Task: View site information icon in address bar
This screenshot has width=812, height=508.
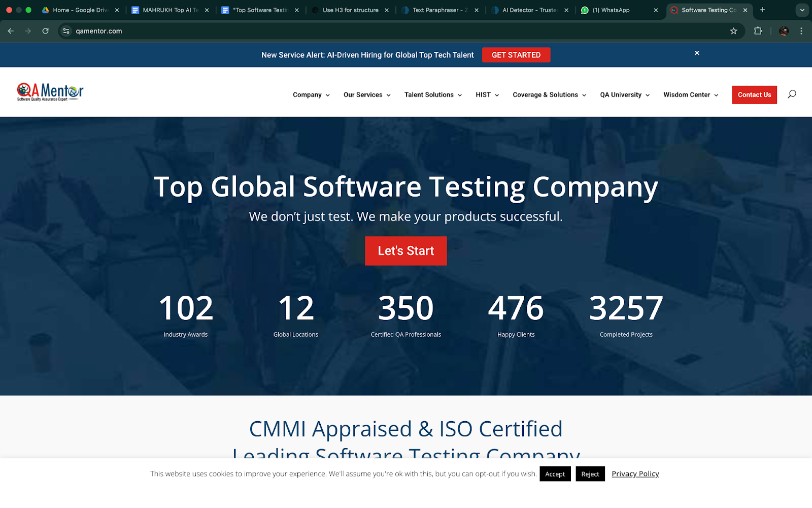Action: [66, 31]
